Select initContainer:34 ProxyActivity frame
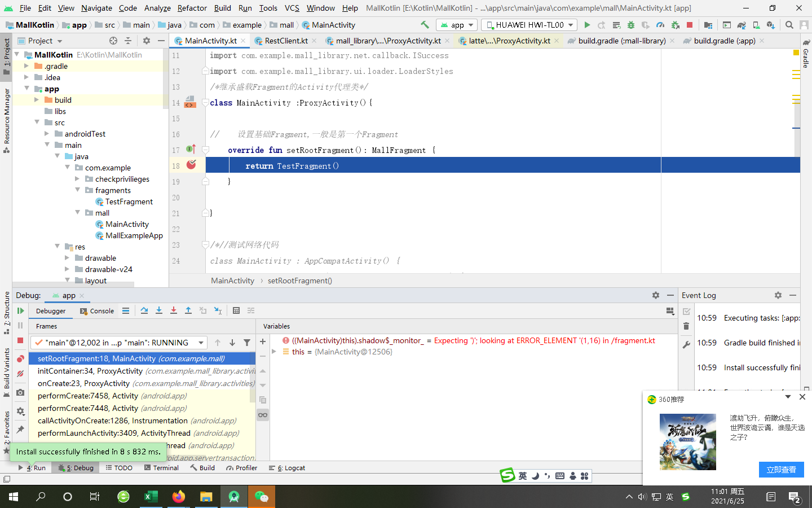This screenshot has height=508, width=812. tap(143, 371)
